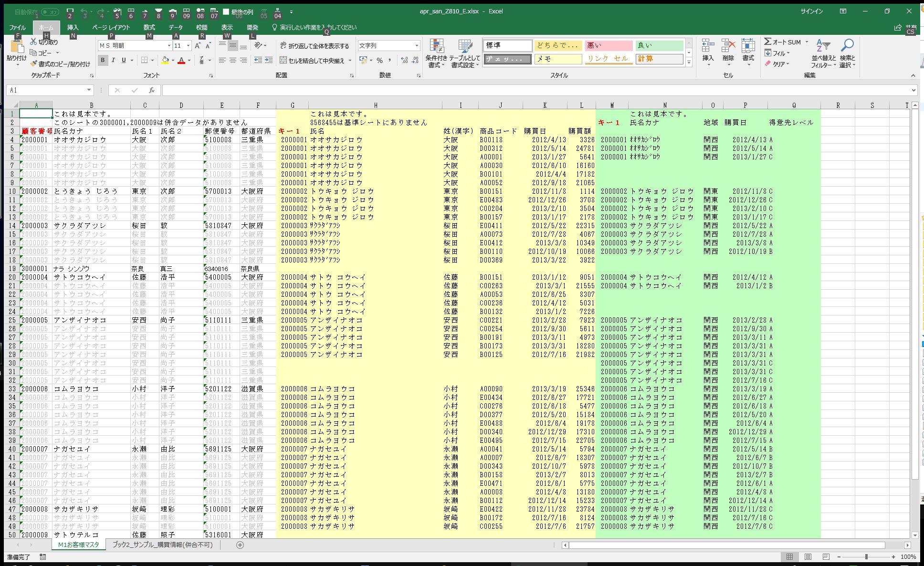This screenshot has width=924, height=566.
Task: Open Conditional Formatting (条件付き書式)
Action: 436,53
